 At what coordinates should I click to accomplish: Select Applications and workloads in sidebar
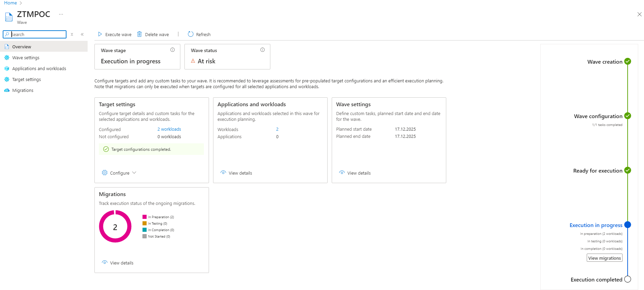(39, 69)
